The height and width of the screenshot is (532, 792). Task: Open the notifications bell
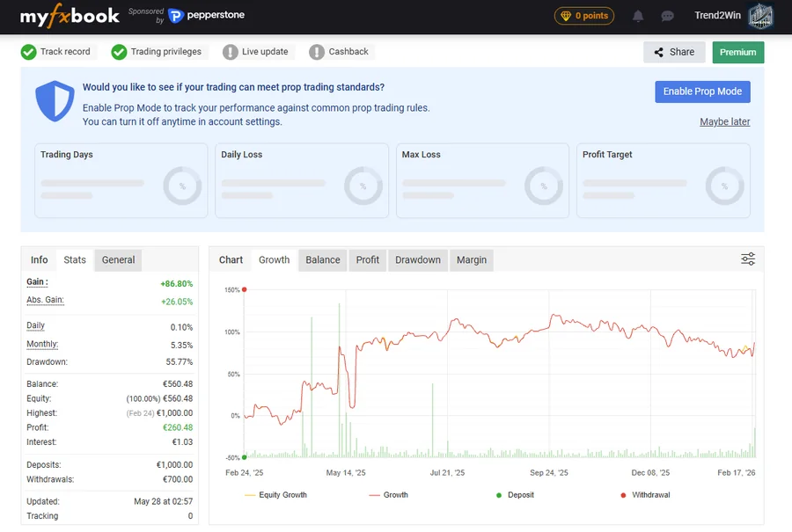click(x=638, y=16)
